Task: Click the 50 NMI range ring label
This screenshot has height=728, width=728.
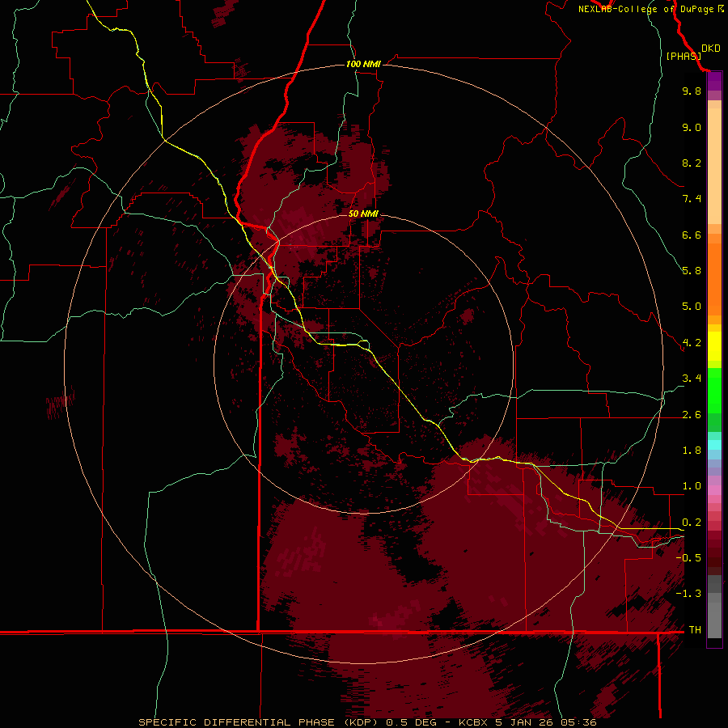Action: click(363, 214)
